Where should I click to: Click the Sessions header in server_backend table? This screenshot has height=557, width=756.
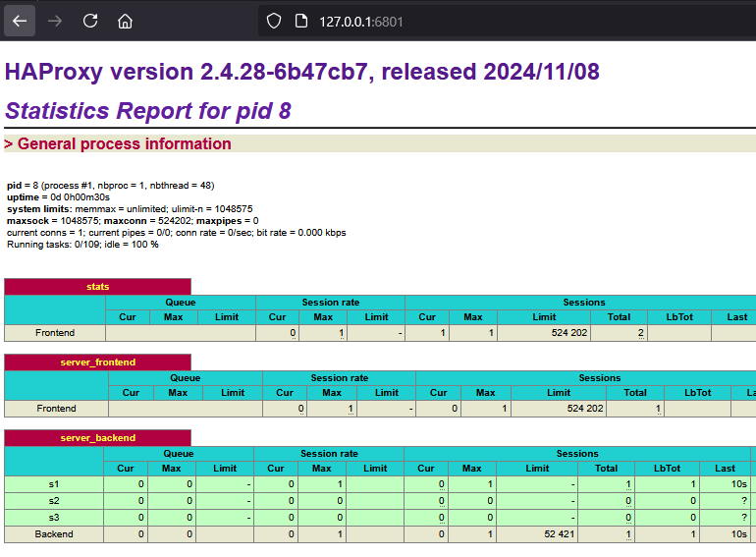(x=577, y=454)
